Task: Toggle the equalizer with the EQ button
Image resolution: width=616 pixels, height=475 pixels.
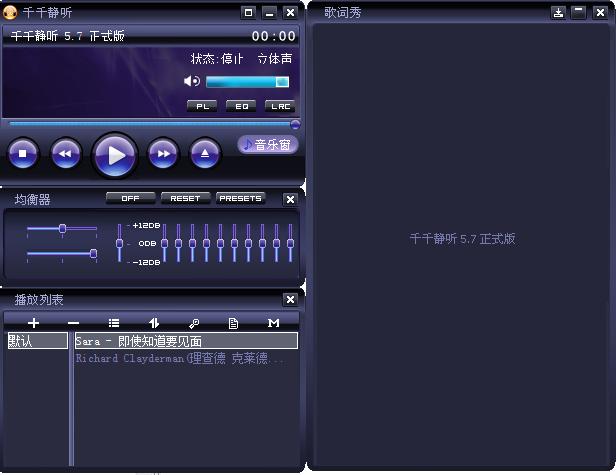Action: (241, 106)
